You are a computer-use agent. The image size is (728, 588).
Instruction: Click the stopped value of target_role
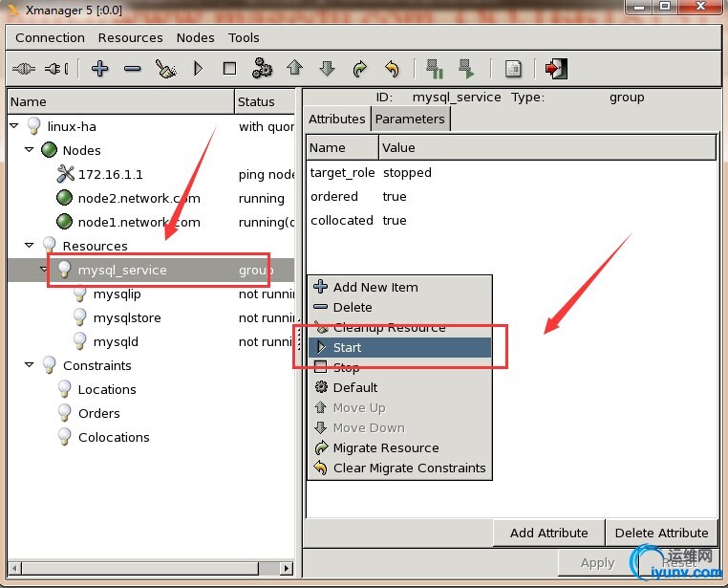pyautogui.click(x=407, y=172)
